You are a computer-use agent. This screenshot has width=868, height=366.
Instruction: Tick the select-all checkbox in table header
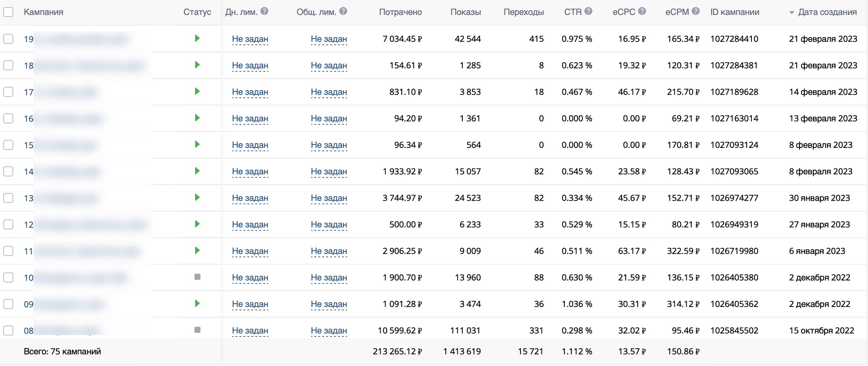8,12
